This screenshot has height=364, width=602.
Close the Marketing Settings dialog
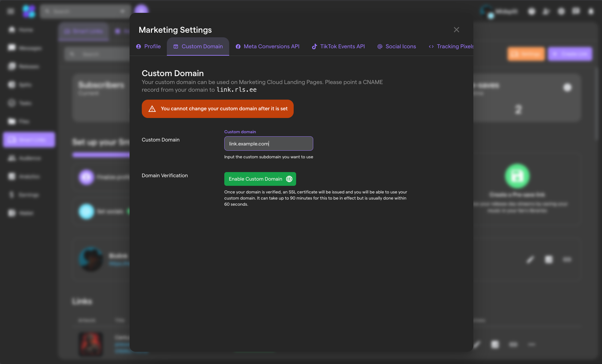[456, 30]
